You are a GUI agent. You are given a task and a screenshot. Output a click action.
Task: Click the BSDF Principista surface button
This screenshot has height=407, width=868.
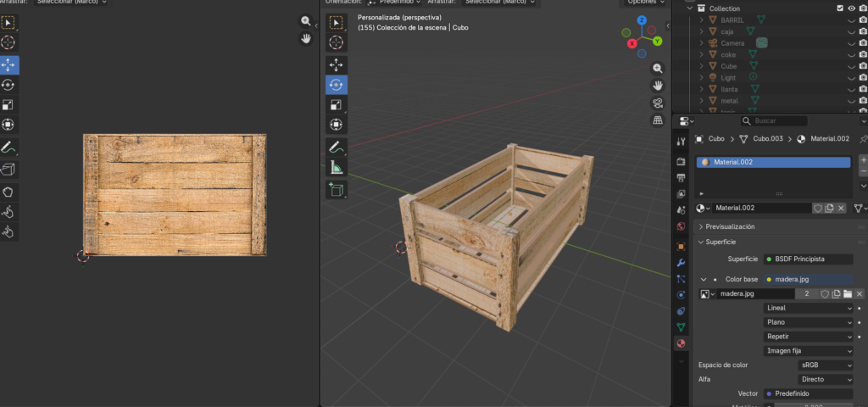[x=807, y=259]
